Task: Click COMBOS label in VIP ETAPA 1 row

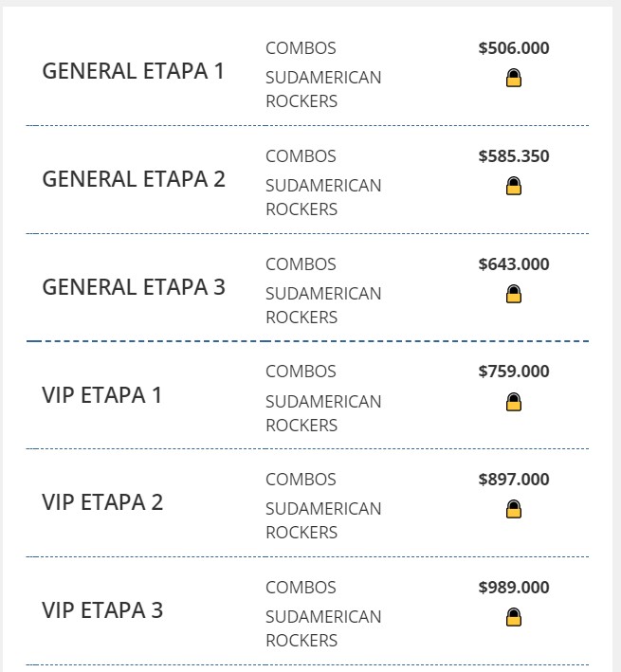Action: 301,372
